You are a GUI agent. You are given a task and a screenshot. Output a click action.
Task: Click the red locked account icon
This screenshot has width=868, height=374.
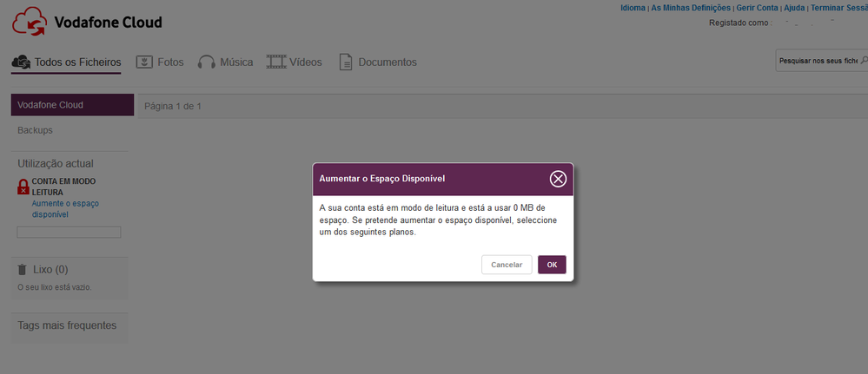[23, 187]
